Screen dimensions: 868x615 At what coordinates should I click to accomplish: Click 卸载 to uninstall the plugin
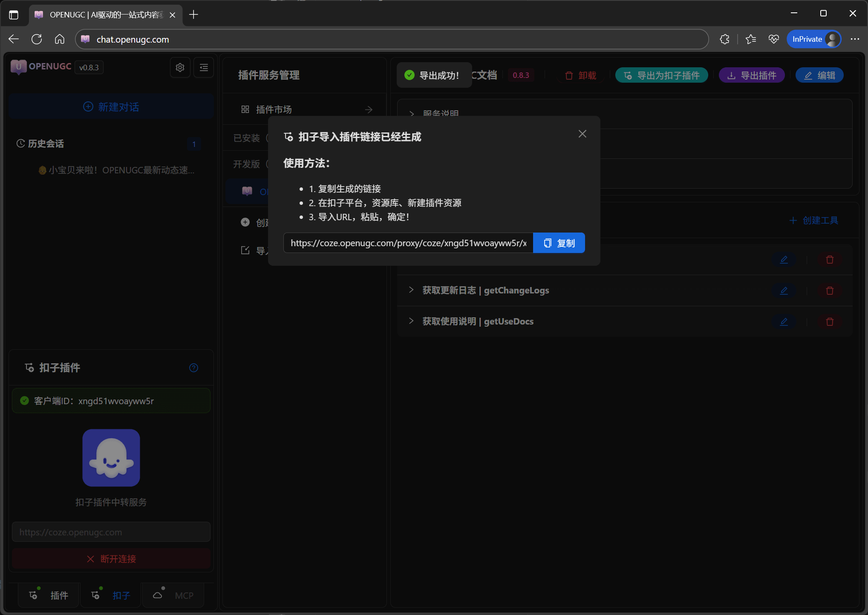580,75
